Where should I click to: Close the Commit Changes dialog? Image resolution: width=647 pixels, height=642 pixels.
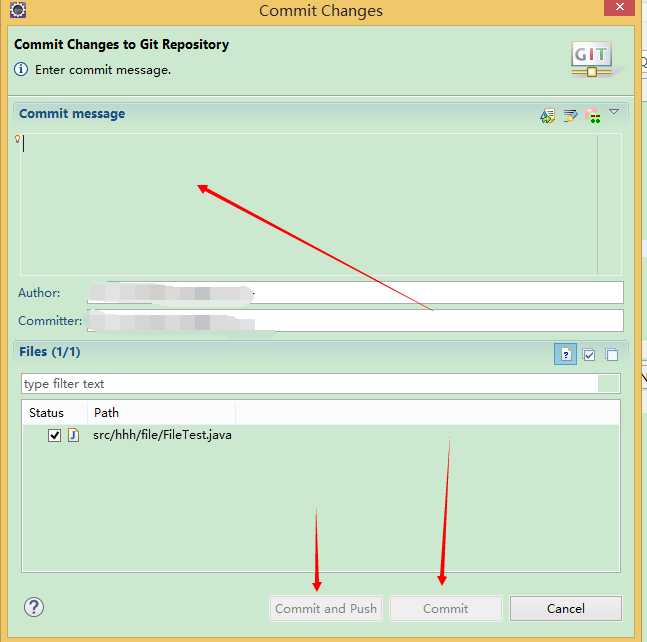click(619, 7)
